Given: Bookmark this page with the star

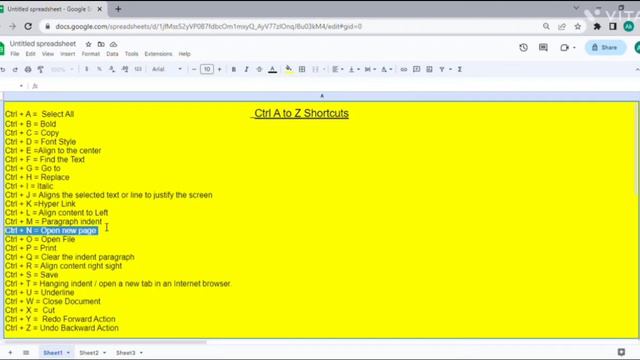Looking at the screenshot, I should [x=578, y=27].
